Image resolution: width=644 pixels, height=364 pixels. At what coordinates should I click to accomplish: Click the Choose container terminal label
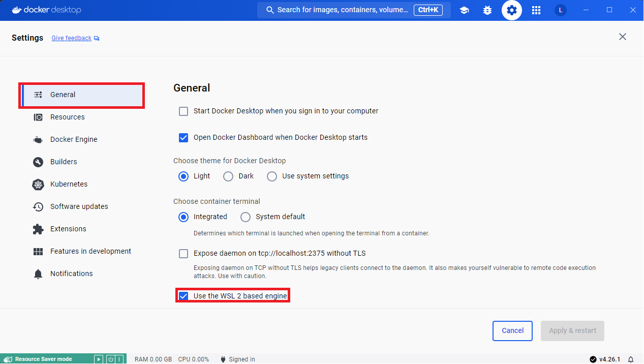pos(217,201)
